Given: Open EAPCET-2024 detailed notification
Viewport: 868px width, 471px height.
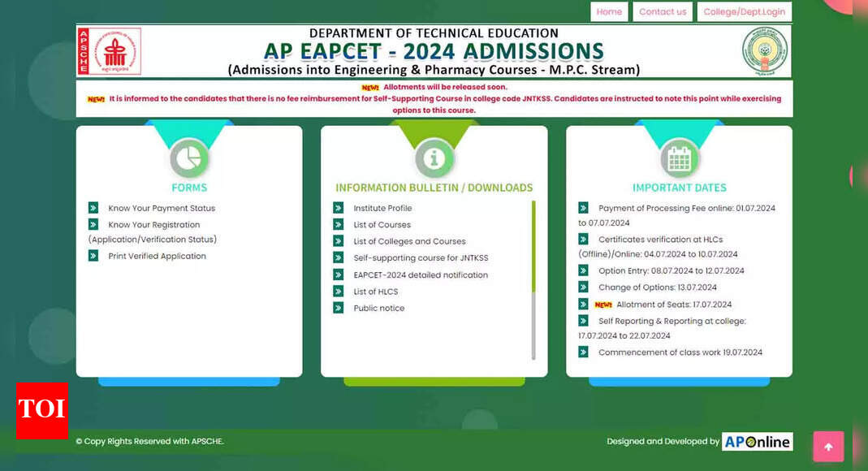Looking at the screenshot, I should coord(421,274).
